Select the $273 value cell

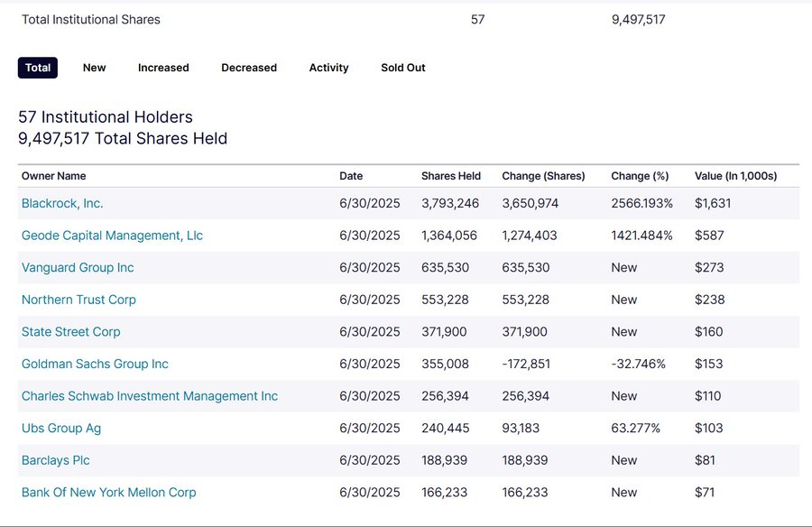click(709, 267)
